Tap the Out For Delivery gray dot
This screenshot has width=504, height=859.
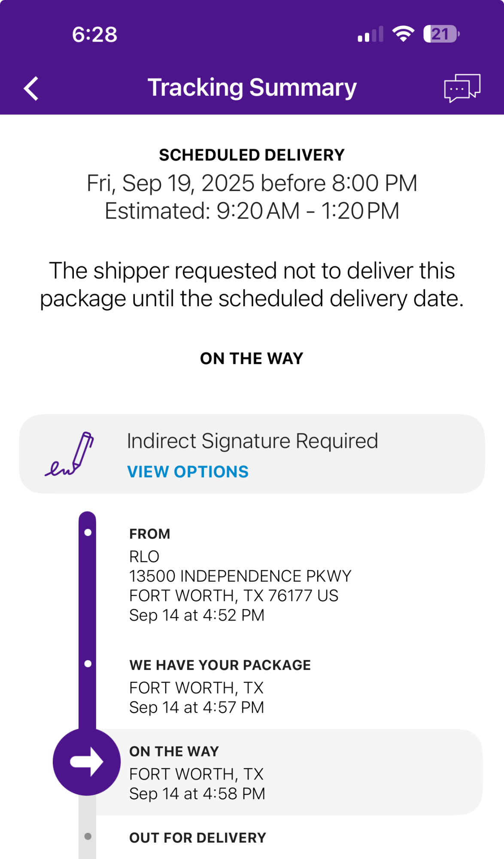coord(88,836)
